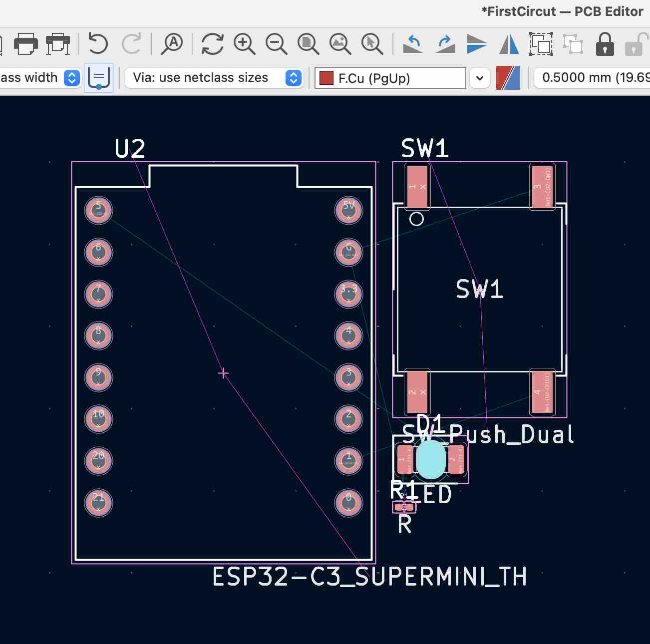Screen dimensions: 650x644
Task: Open the Find text magnifier tool
Action: pos(172,44)
